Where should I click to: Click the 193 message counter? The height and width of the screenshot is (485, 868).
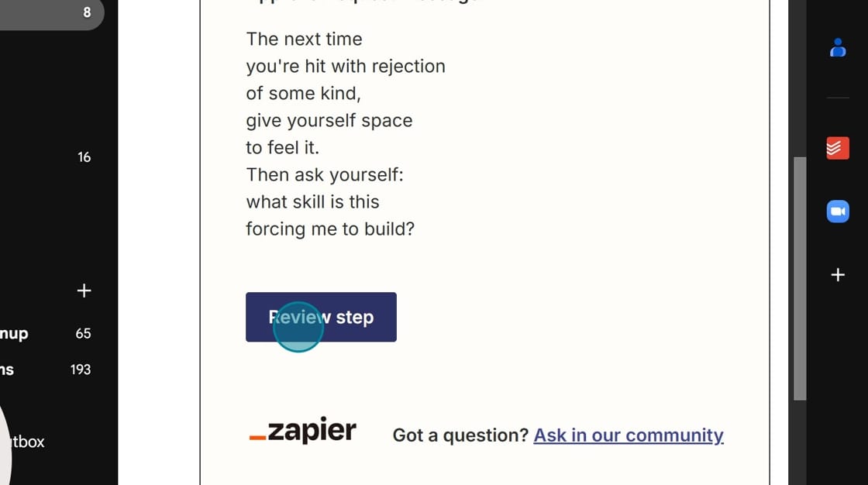pyautogui.click(x=80, y=370)
